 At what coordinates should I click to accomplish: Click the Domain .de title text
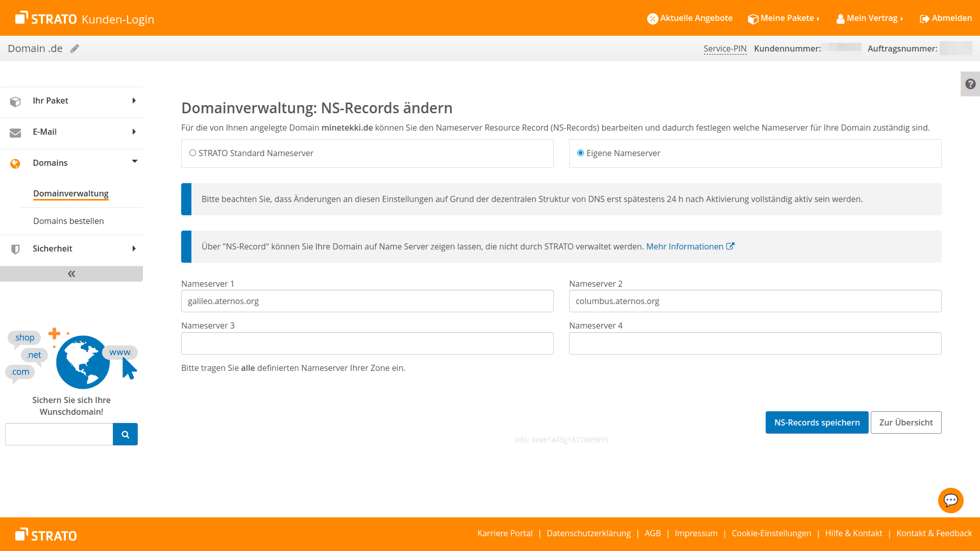(x=35, y=48)
